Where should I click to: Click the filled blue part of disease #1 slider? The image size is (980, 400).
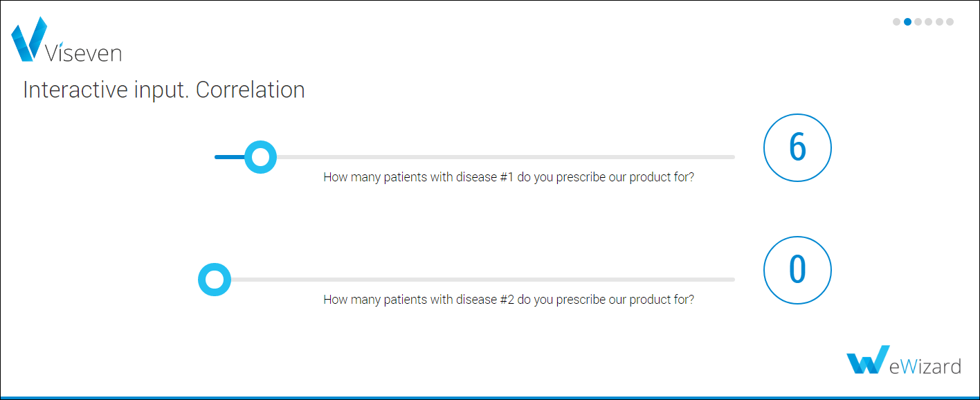(228, 157)
